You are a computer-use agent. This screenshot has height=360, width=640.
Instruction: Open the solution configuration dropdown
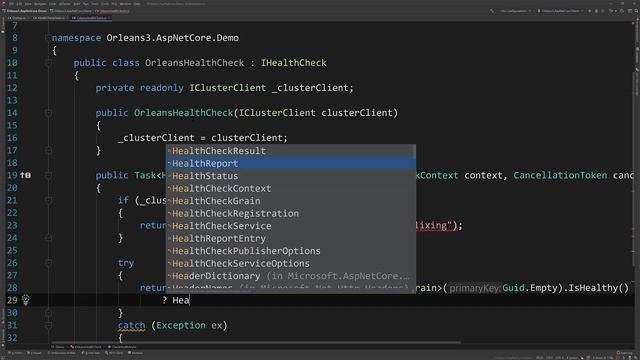pos(515,11)
